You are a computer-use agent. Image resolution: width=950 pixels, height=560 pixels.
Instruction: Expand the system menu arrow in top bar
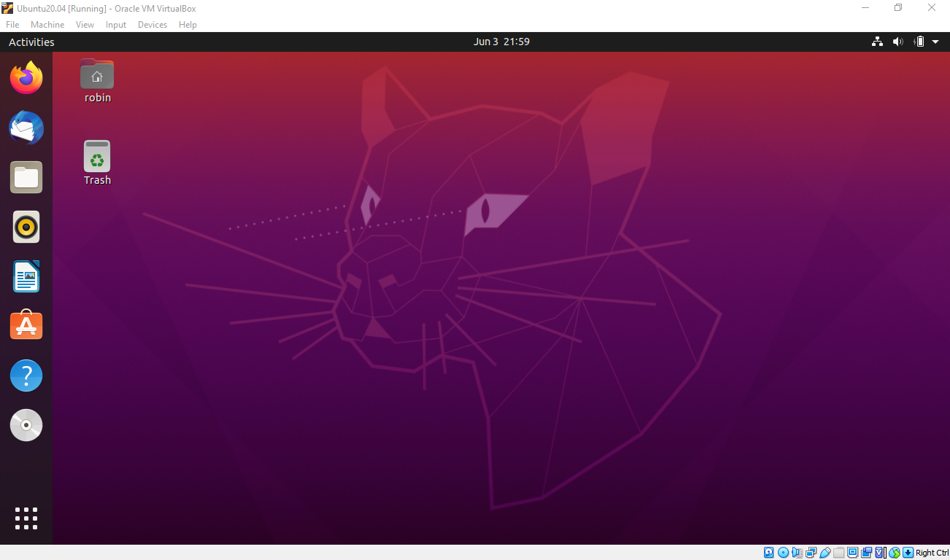(935, 42)
